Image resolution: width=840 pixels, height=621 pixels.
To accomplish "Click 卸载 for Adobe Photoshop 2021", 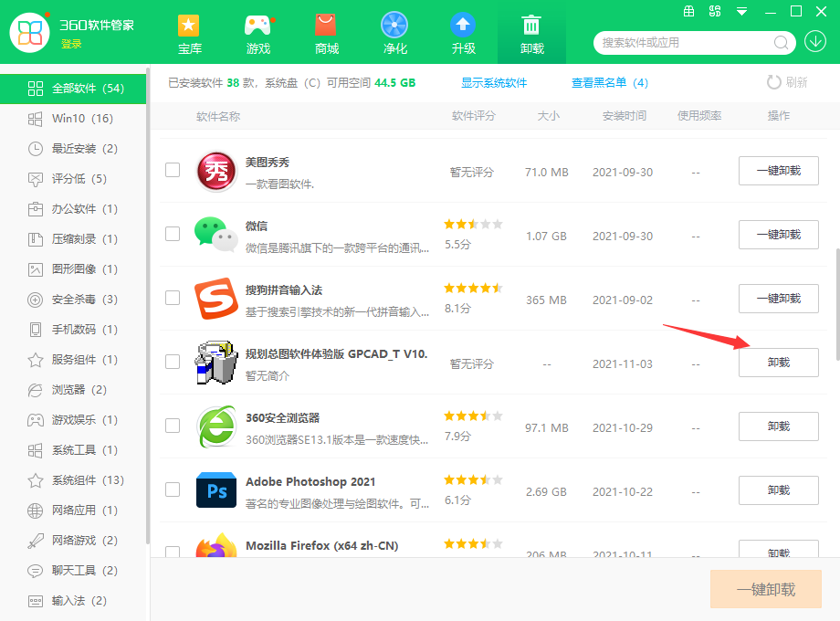I will tap(779, 490).
